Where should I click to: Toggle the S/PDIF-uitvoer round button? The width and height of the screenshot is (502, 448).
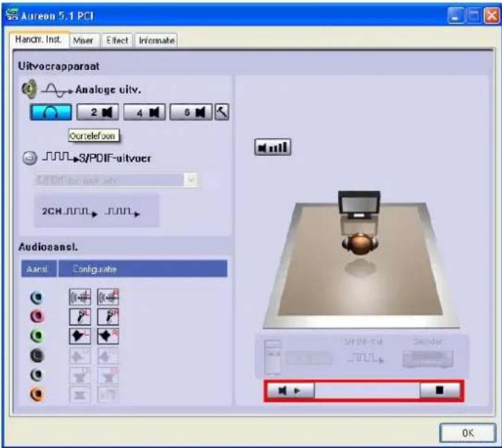(x=30, y=158)
